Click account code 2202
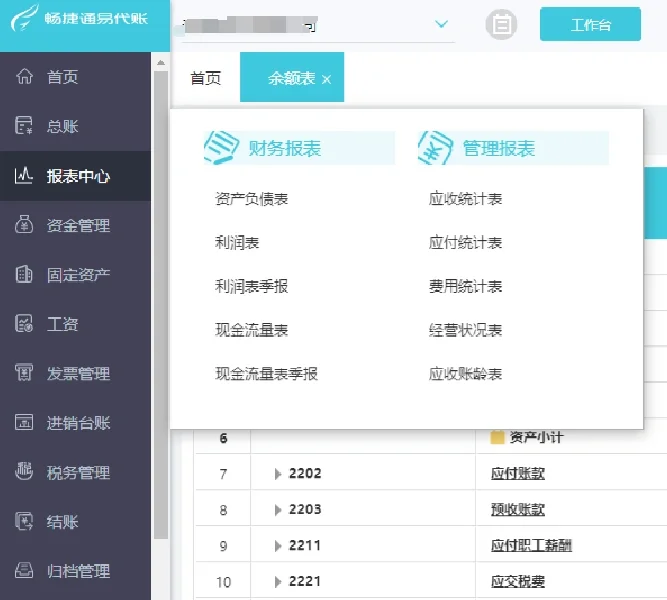This screenshot has height=600, width=667. click(305, 473)
